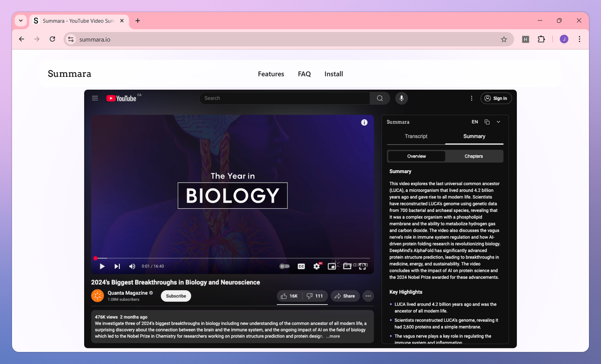Start voice search with microphone icon

point(401,98)
